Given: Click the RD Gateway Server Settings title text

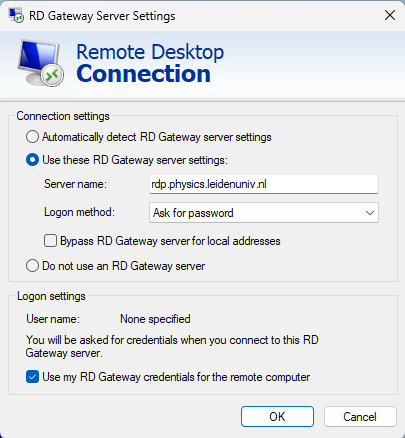Looking at the screenshot, I should 102,16.
